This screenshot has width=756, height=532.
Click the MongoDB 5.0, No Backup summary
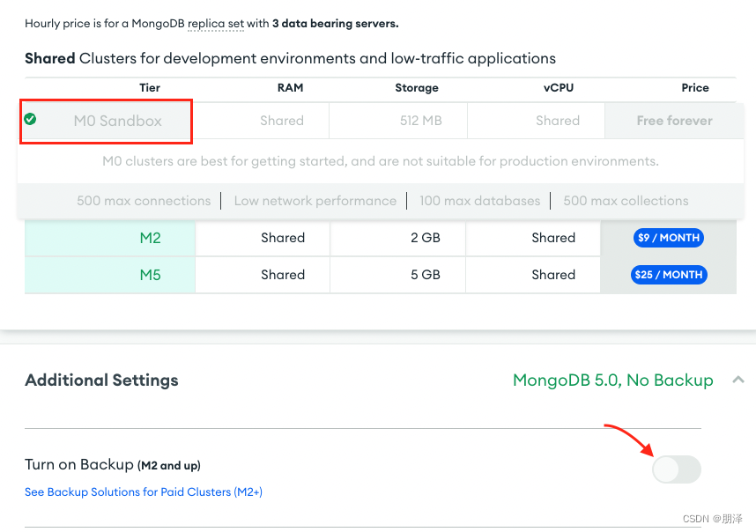pos(612,381)
